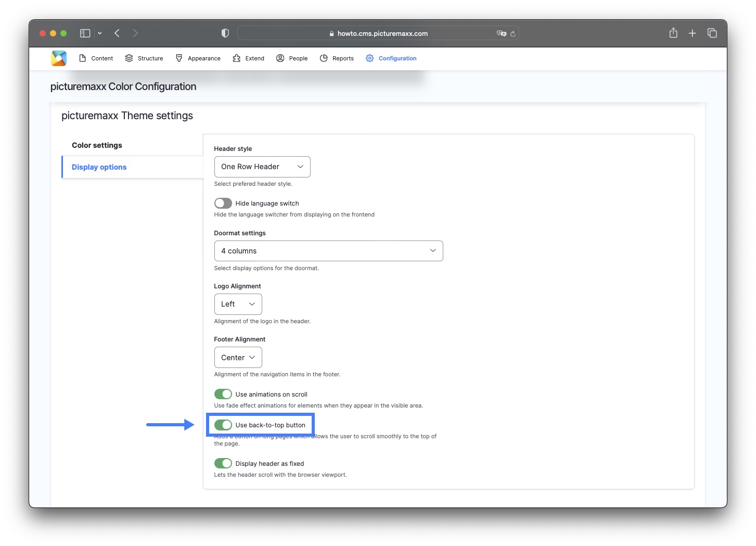The height and width of the screenshot is (546, 756).
Task: Click 'Alignment of the logo in the header.' text
Action: (x=262, y=321)
